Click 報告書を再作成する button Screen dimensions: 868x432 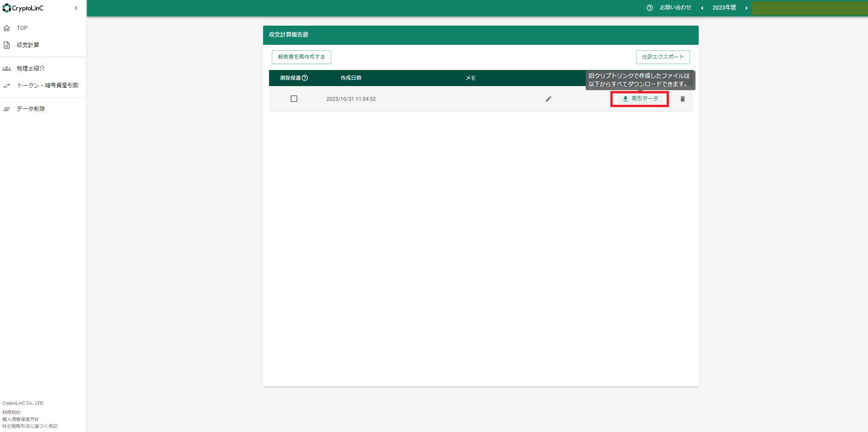pos(302,57)
